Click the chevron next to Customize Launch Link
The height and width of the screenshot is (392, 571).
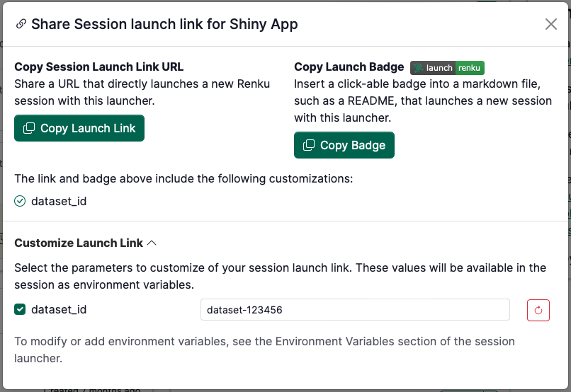point(152,243)
